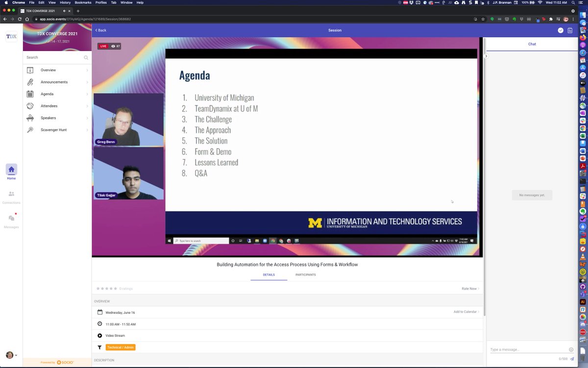Click Add to Calendar link
Viewport: 588px width, 368px height.
pyautogui.click(x=466, y=312)
